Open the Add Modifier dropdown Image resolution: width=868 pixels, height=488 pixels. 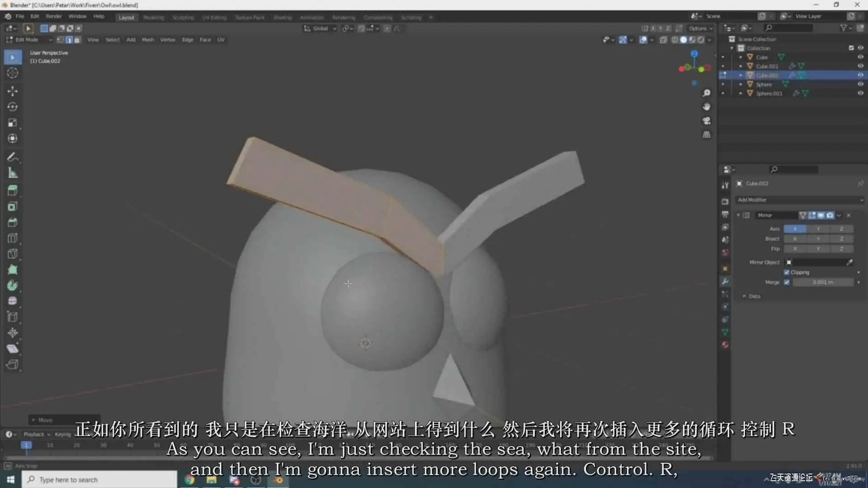point(799,200)
